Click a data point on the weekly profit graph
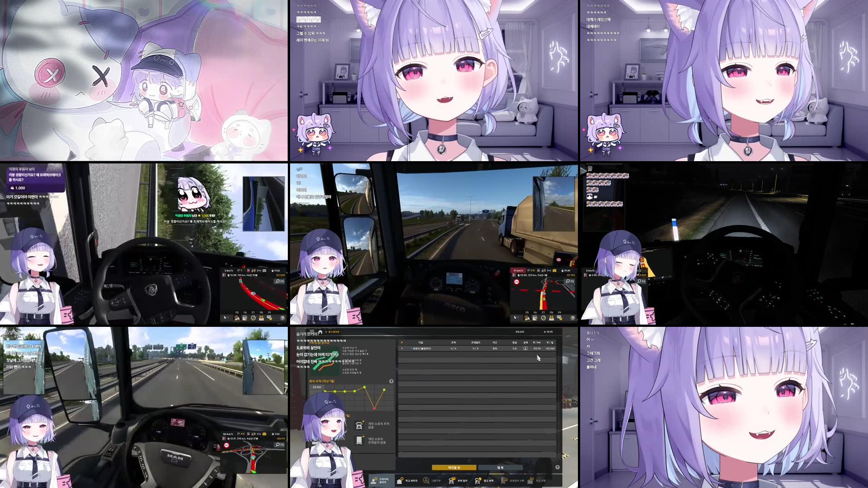 [365, 387]
